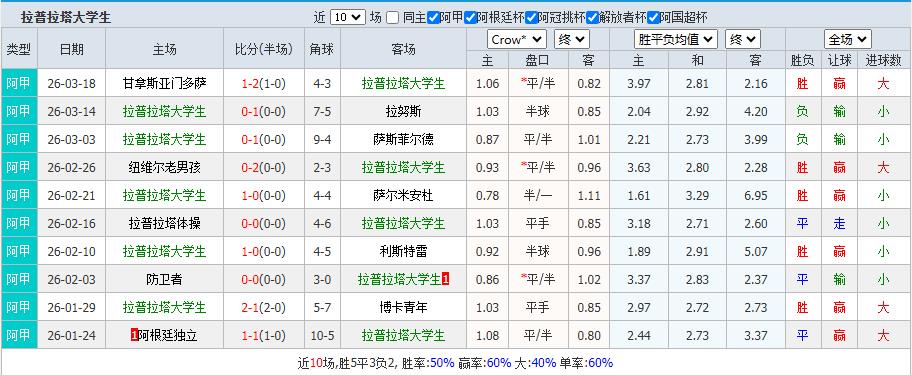Viewport: 912px width, 375px height.
Task: Open team 阿根廷独立
Action: tap(169, 335)
